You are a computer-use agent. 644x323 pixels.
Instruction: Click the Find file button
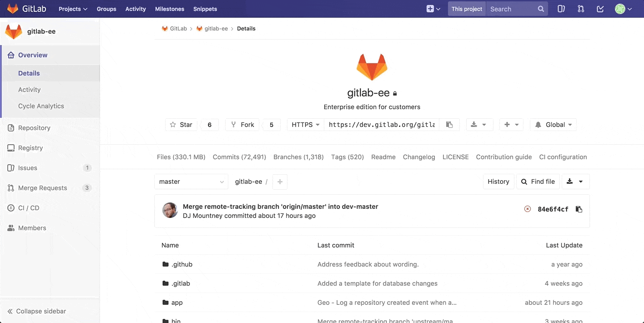pyautogui.click(x=538, y=182)
